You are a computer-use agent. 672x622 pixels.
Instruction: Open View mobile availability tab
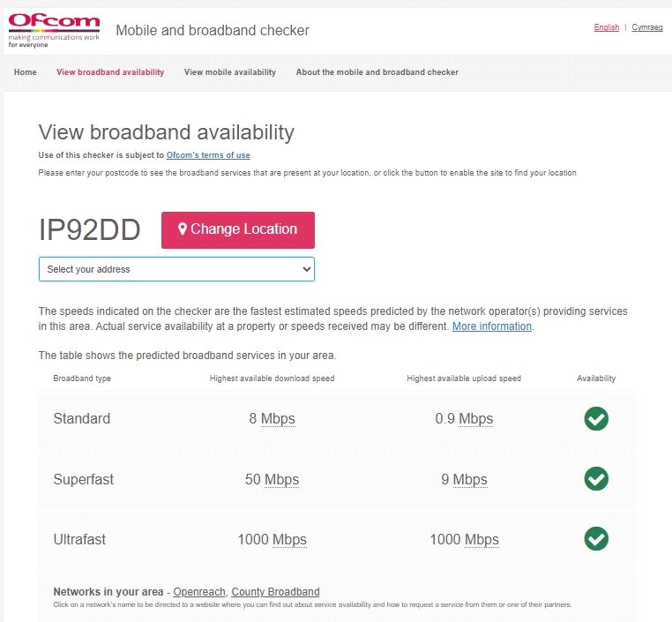(229, 72)
